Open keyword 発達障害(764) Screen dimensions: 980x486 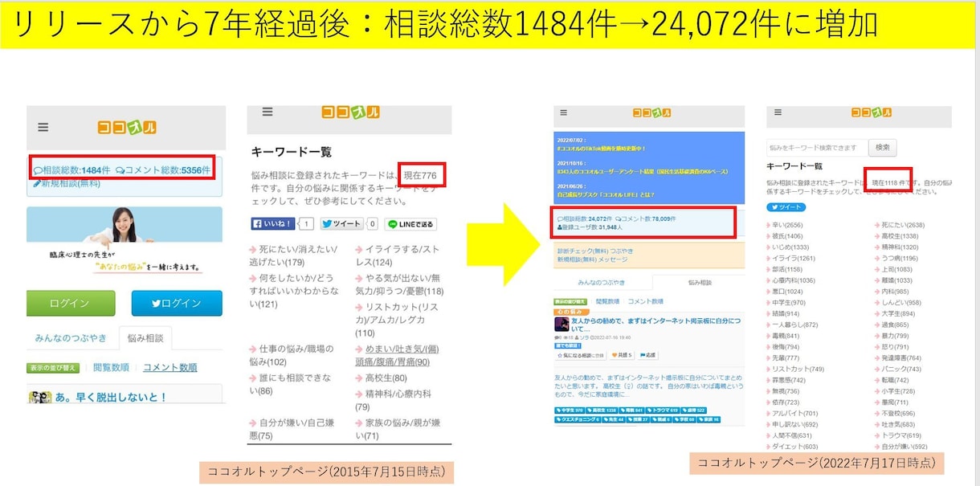[x=900, y=357]
